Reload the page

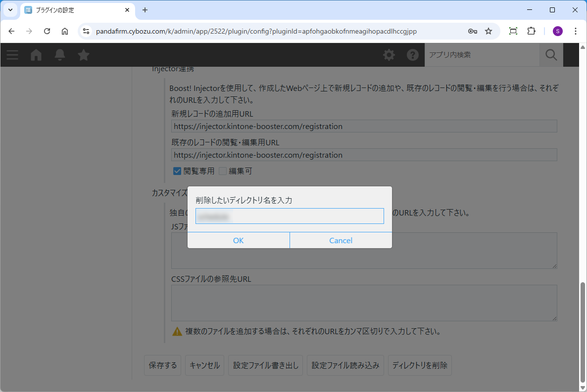coord(47,31)
